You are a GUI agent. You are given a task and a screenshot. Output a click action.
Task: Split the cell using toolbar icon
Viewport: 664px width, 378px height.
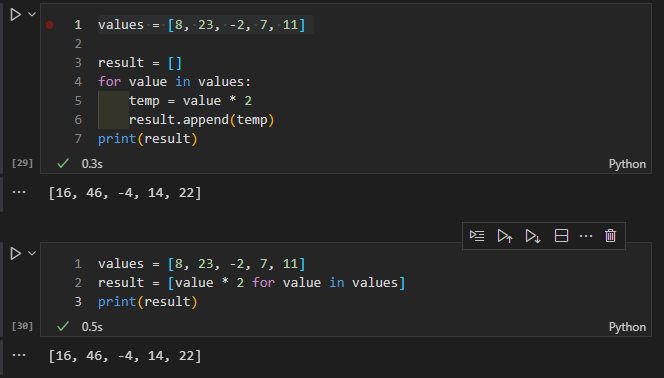point(561,236)
